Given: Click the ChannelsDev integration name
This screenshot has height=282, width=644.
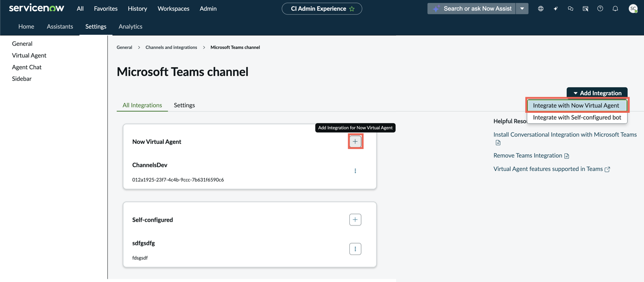Looking at the screenshot, I should (150, 165).
